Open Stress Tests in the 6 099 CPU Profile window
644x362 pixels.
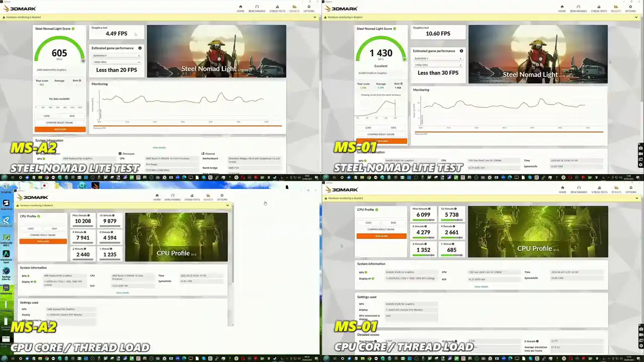(599, 190)
